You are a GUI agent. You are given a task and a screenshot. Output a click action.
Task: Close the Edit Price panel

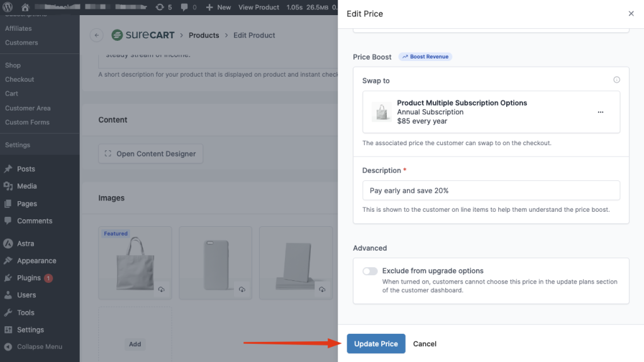coord(631,14)
